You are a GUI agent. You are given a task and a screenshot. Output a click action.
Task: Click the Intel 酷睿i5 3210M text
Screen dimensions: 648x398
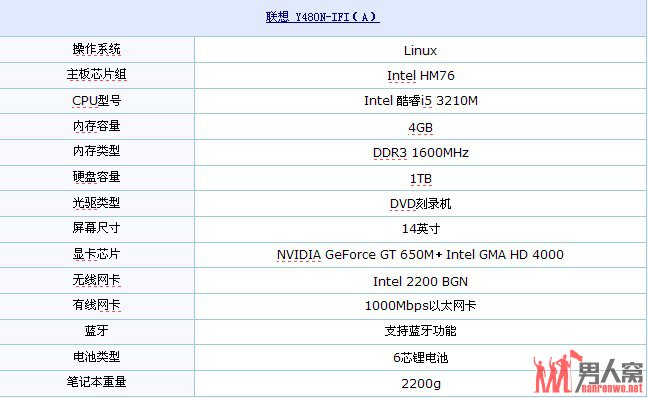pos(420,100)
